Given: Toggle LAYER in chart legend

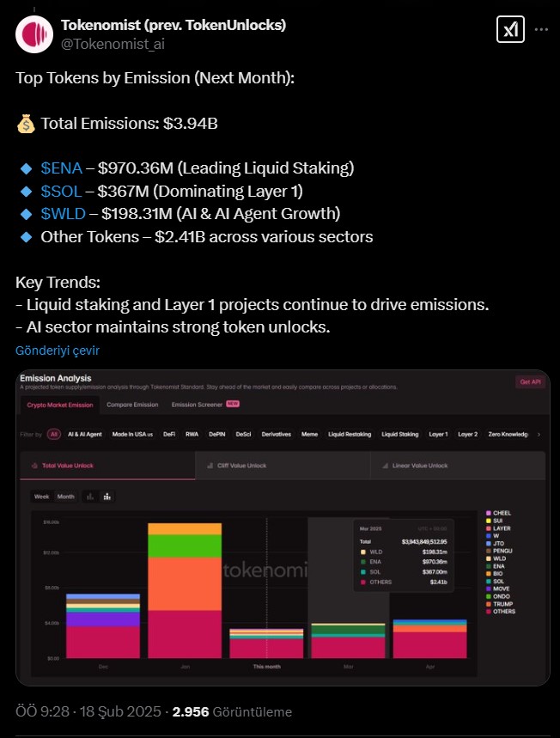Looking at the screenshot, I should pyautogui.click(x=498, y=528).
